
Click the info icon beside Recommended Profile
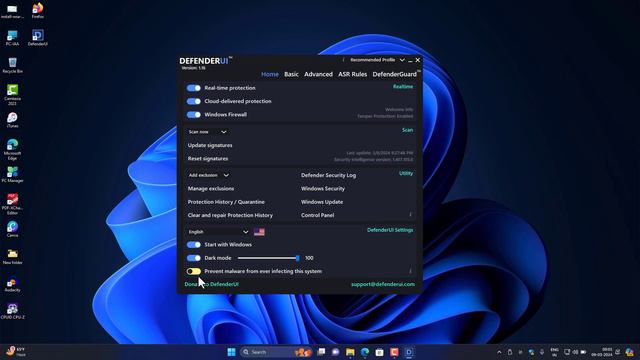pyautogui.click(x=343, y=60)
